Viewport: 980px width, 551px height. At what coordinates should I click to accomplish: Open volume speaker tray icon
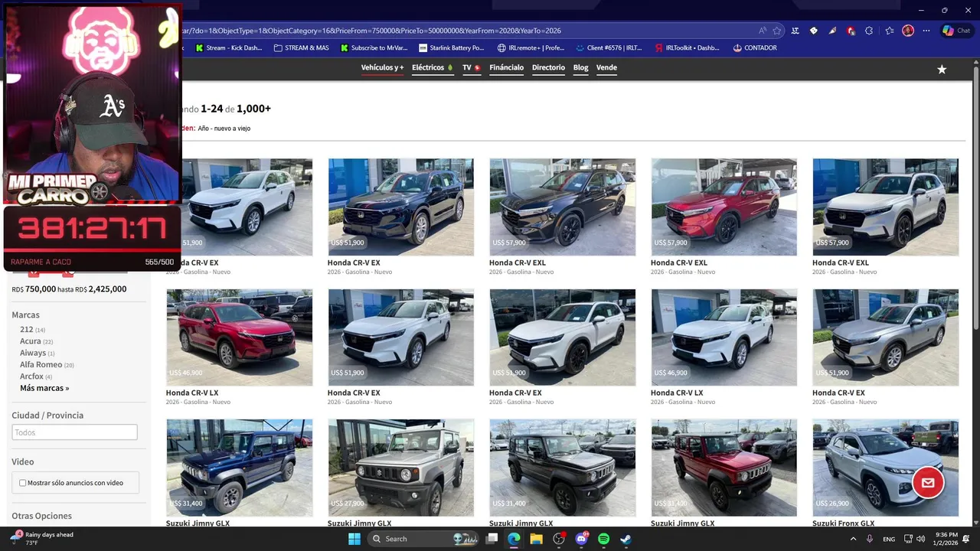tap(920, 539)
